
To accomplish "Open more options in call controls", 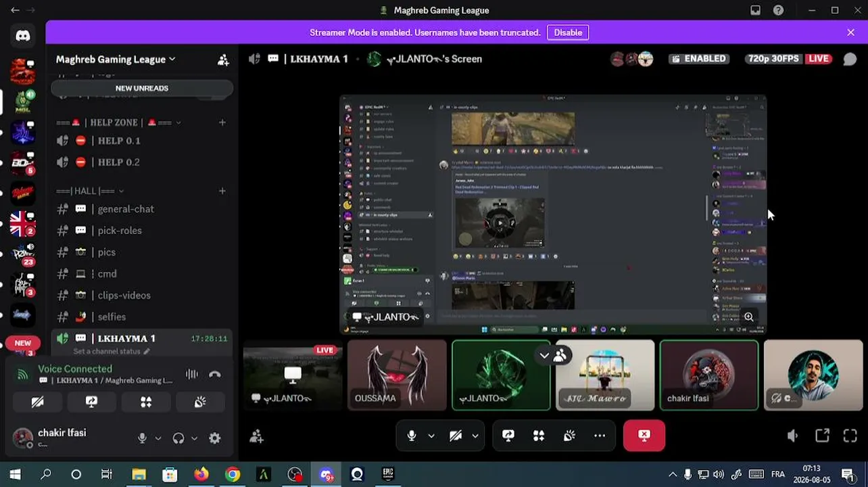I will pos(600,436).
